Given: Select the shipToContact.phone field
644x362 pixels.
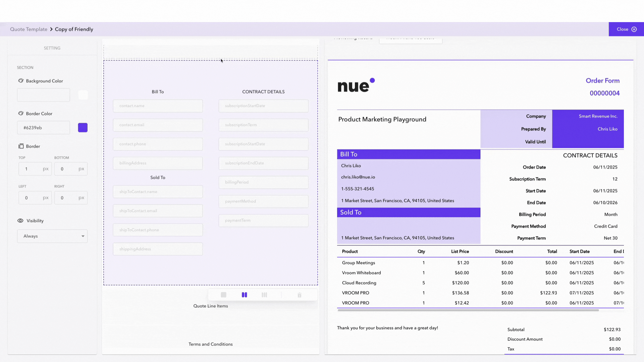Looking at the screenshot, I should pyautogui.click(x=158, y=230).
